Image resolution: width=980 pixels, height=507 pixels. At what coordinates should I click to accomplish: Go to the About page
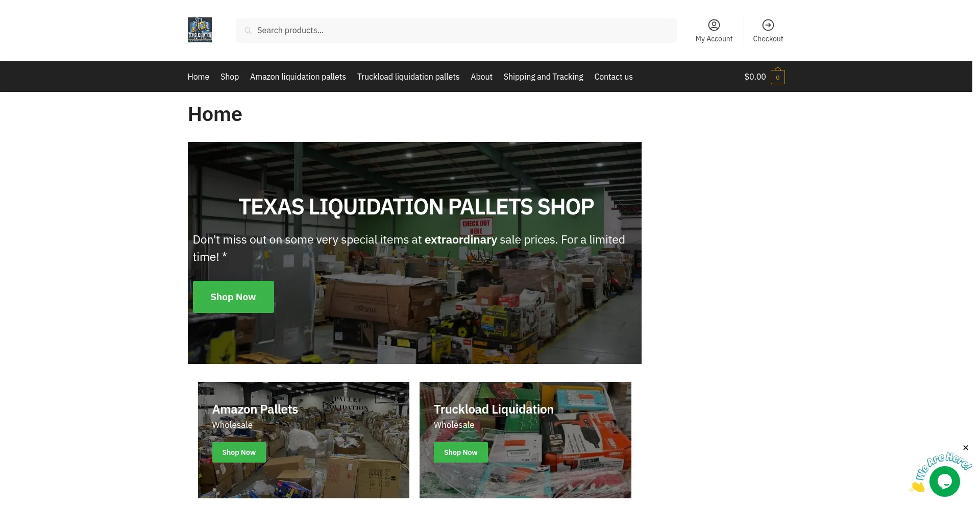(x=481, y=77)
